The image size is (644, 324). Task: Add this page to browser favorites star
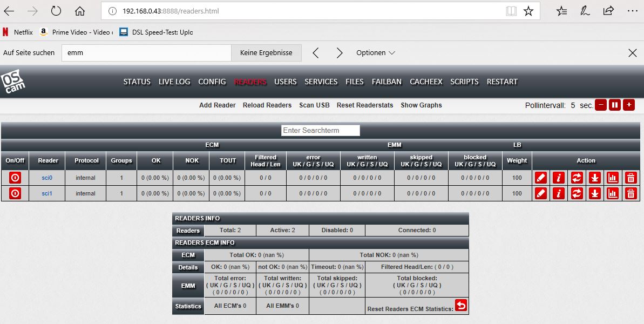pyautogui.click(x=528, y=11)
